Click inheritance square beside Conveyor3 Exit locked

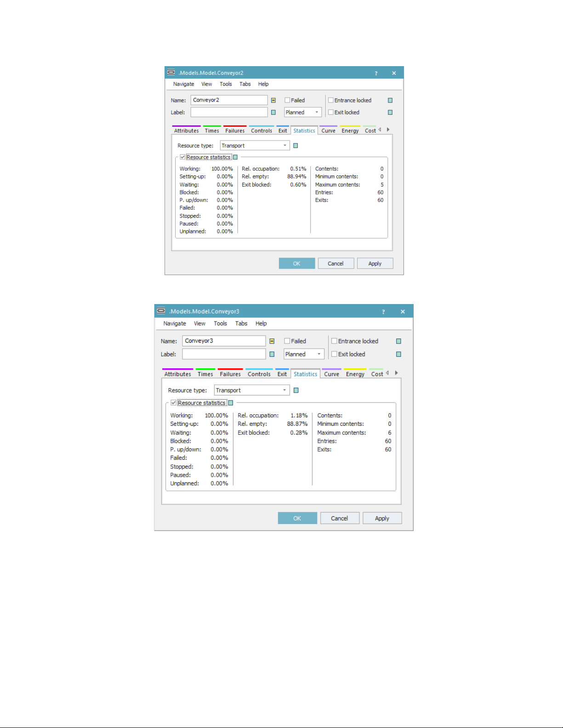pos(398,355)
